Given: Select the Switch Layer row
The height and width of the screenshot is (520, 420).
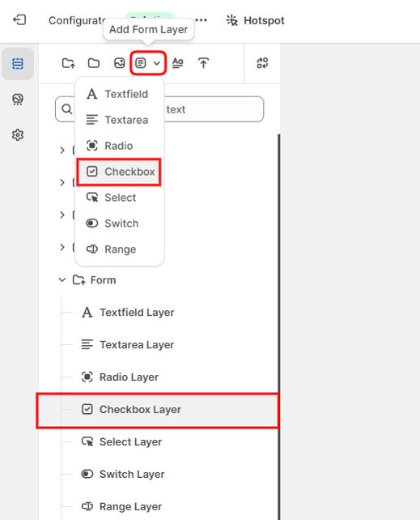Looking at the screenshot, I should coord(159,474).
